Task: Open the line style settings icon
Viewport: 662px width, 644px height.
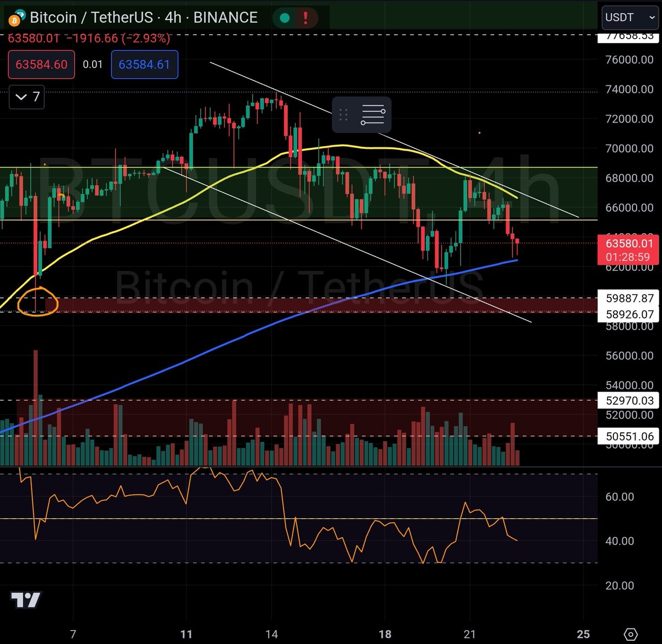Action: click(x=373, y=115)
